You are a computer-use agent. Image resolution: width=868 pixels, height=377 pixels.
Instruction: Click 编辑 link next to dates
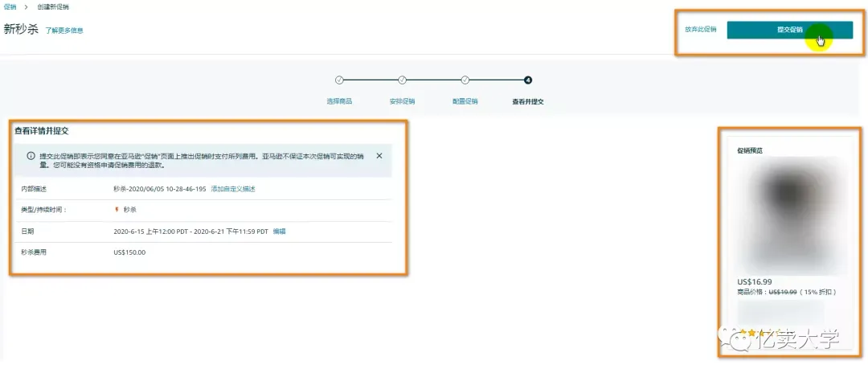279,231
